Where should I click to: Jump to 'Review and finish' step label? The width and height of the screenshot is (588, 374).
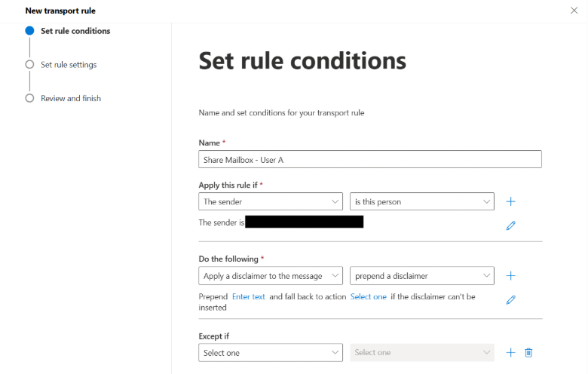pos(71,98)
